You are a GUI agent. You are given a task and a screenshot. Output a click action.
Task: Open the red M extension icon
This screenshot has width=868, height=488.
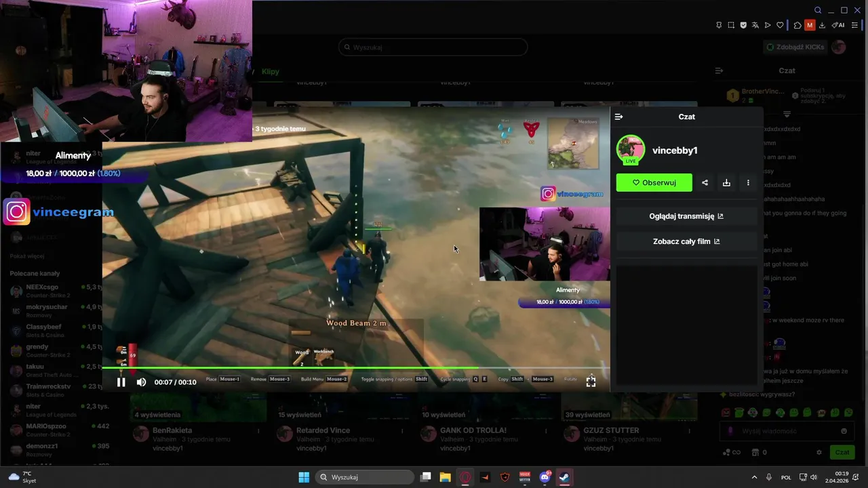click(810, 25)
